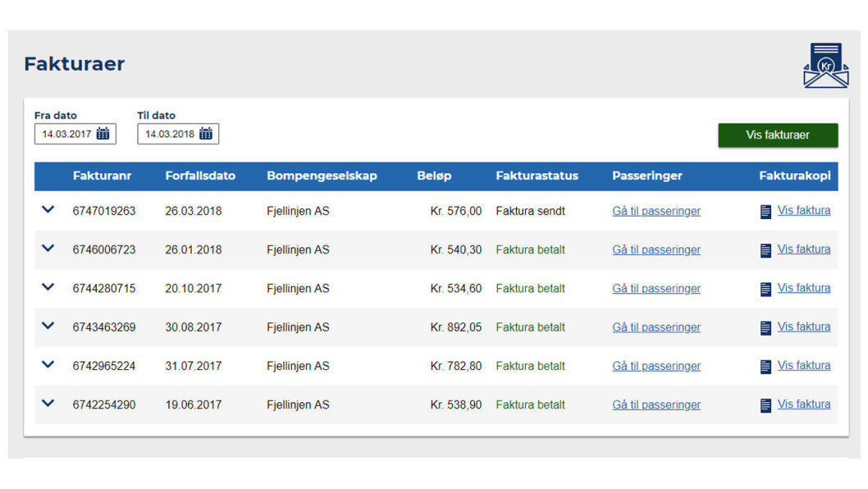Open calendar picker for Fra dato
Screen dimensions: 868x489
103,134
